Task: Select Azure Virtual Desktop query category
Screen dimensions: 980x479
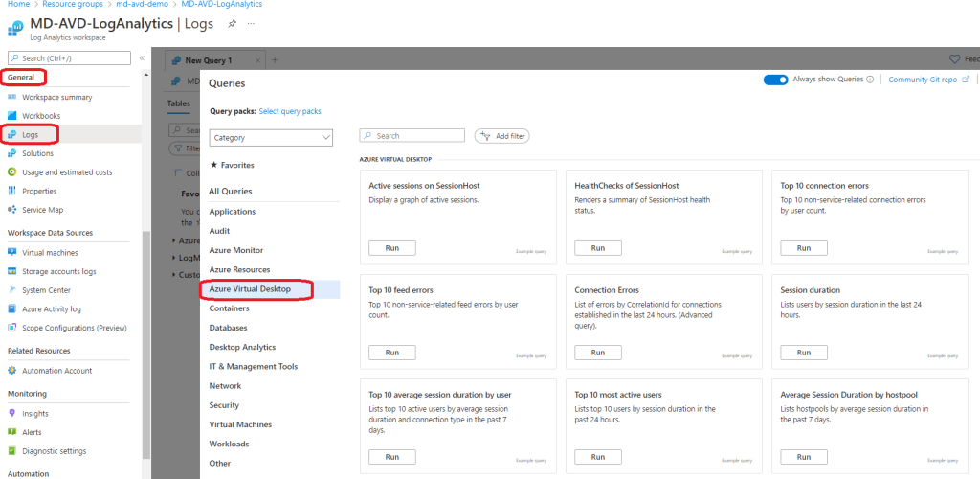Action: pyautogui.click(x=250, y=289)
